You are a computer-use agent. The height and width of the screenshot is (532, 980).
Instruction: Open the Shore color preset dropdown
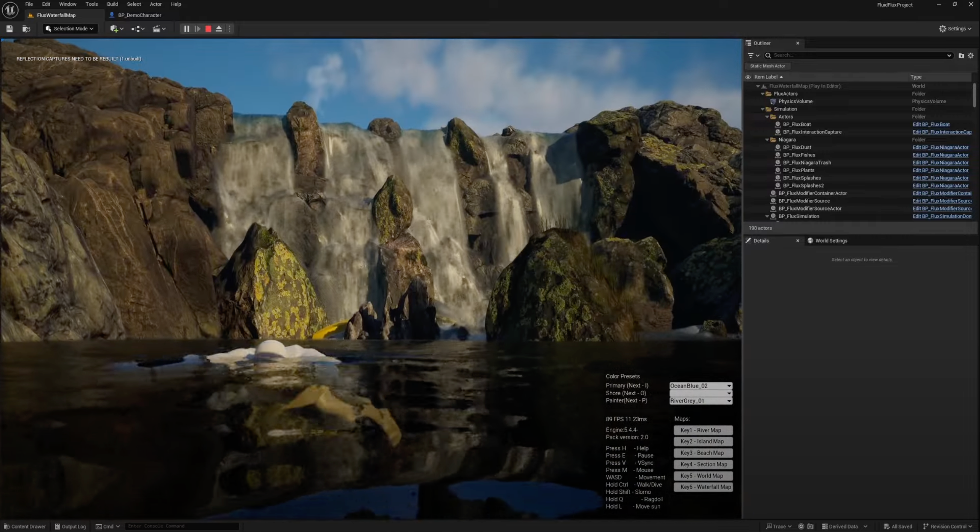pyautogui.click(x=701, y=393)
